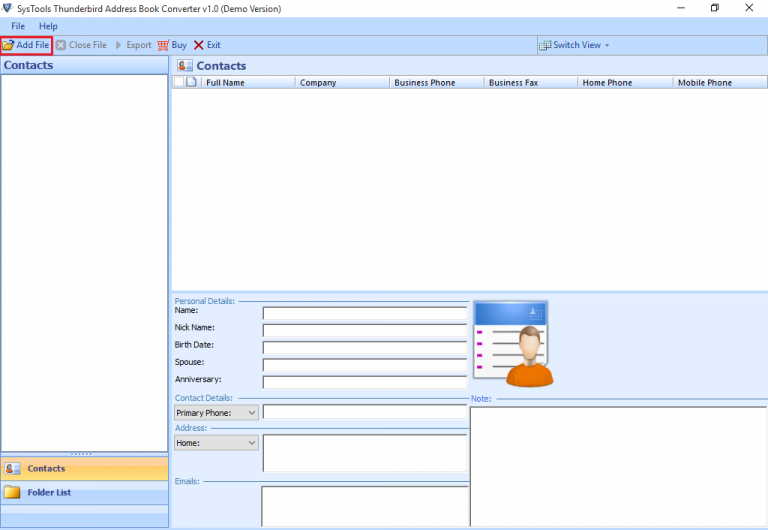Sort by the Full Name column header
Screen dimensions: 768x530
(247, 83)
